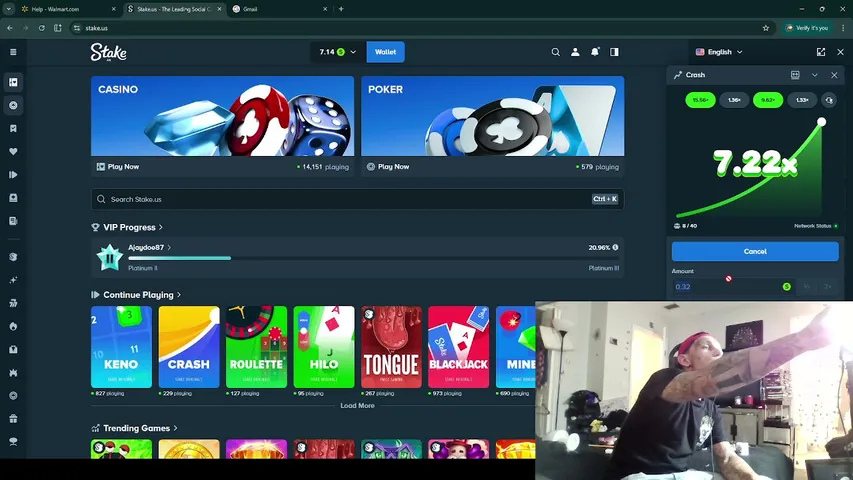Select the 9.62x crash result pill
Screen dimensions: 853x480
(768, 100)
